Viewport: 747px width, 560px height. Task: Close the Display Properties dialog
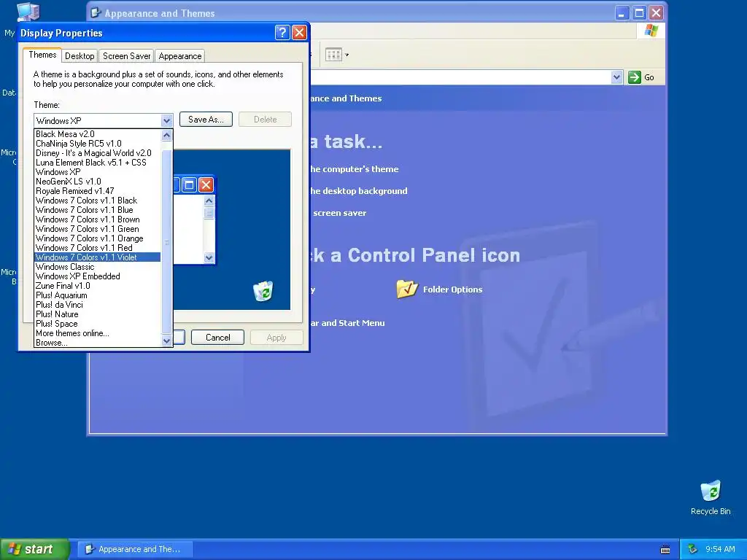pos(299,32)
